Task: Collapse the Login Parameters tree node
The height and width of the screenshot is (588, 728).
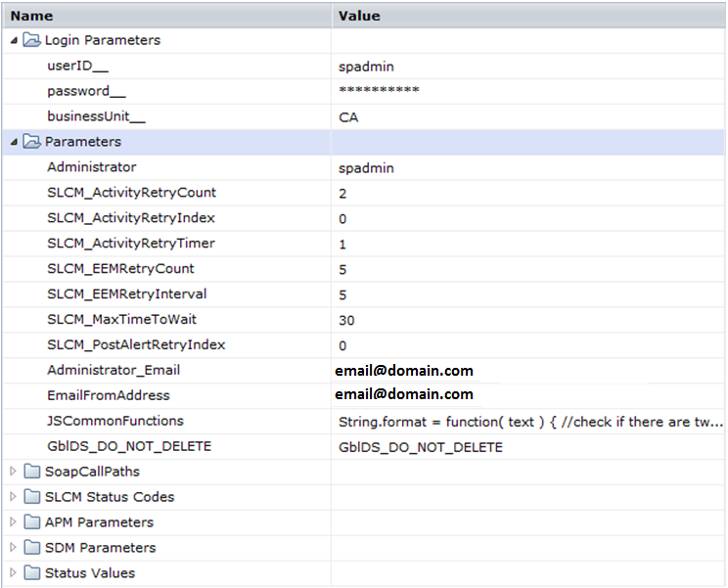Action: pyautogui.click(x=13, y=41)
